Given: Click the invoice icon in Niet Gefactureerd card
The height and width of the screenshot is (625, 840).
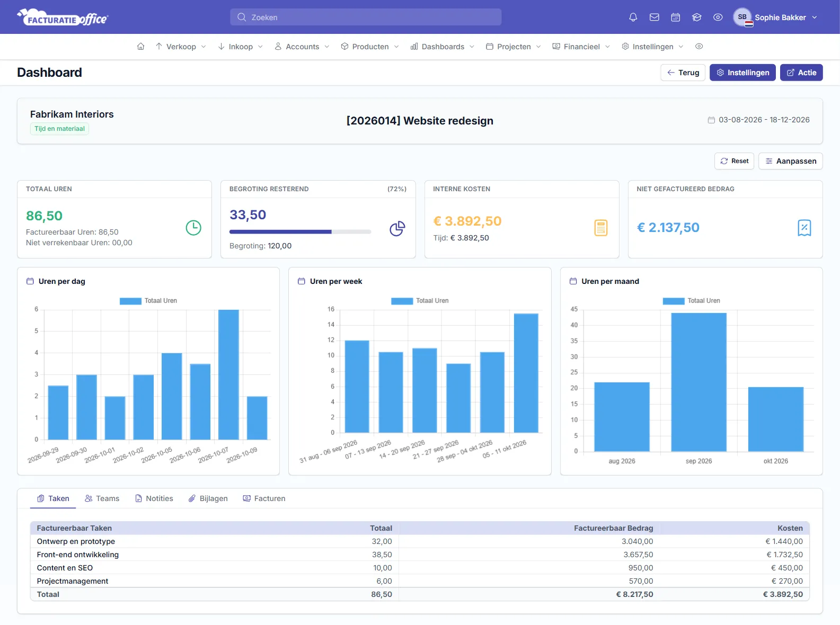Looking at the screenshot, I should coord(804,228).
